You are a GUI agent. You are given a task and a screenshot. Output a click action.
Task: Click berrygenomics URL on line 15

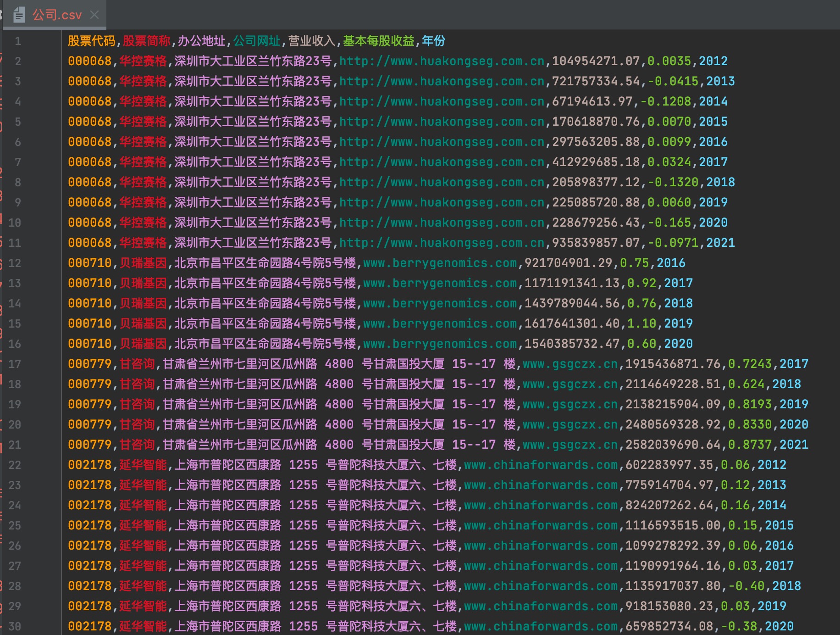point(440,323)
